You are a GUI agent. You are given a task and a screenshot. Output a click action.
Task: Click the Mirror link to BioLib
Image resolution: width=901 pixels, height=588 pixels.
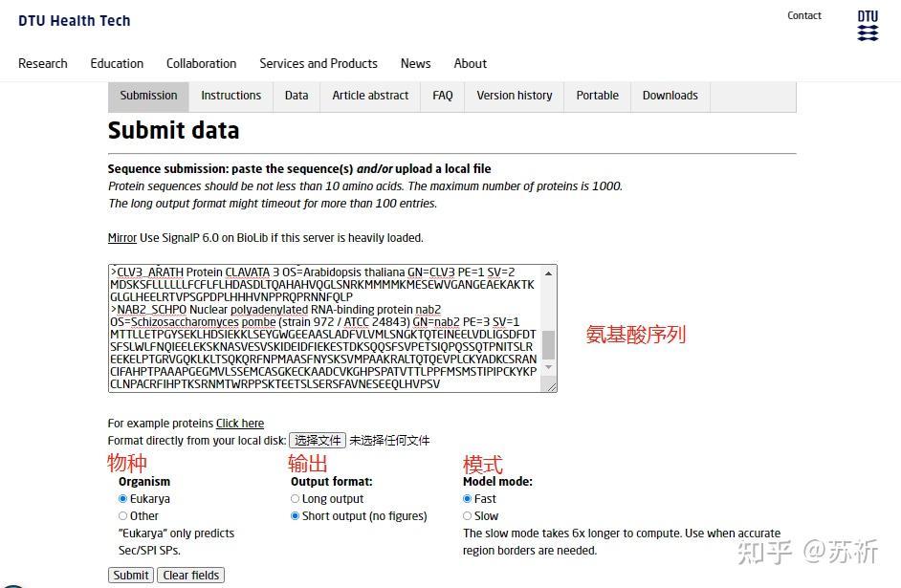[x=121, y=237]
